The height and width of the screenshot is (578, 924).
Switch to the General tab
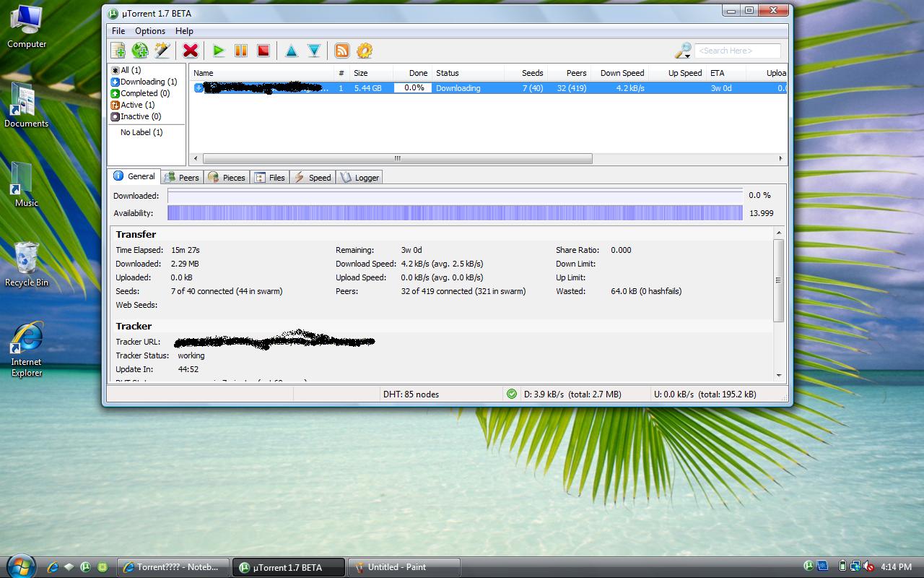[x=134, y=176]
